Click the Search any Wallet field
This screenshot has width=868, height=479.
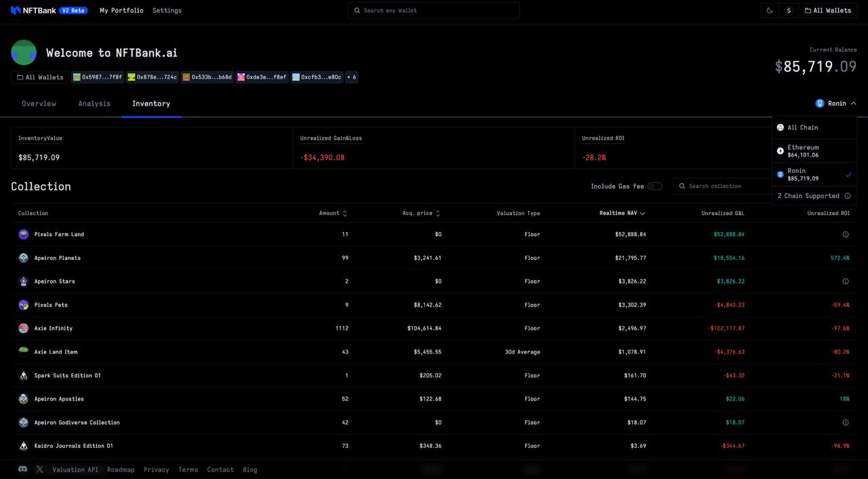(434, 10)
